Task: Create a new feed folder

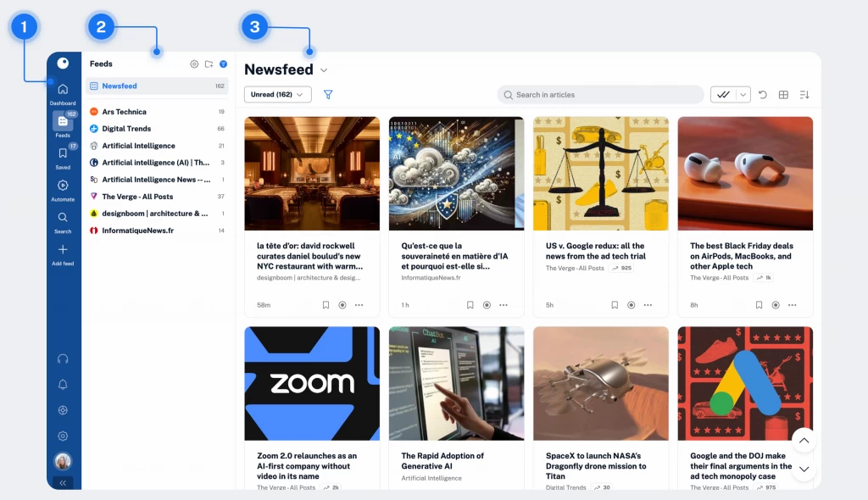Action: pos(209,64)
